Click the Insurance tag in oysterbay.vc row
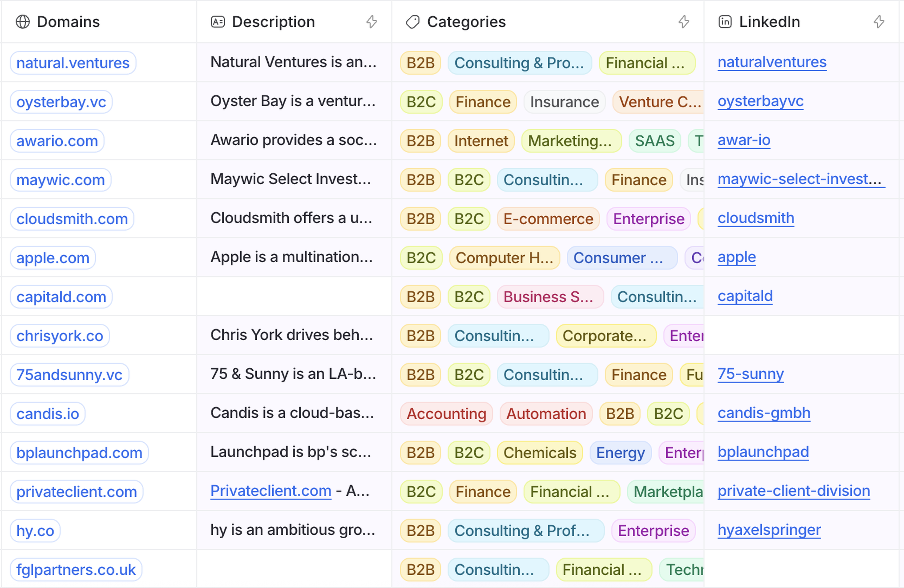This screenshot has height=588, width=904. click(564, 102)
